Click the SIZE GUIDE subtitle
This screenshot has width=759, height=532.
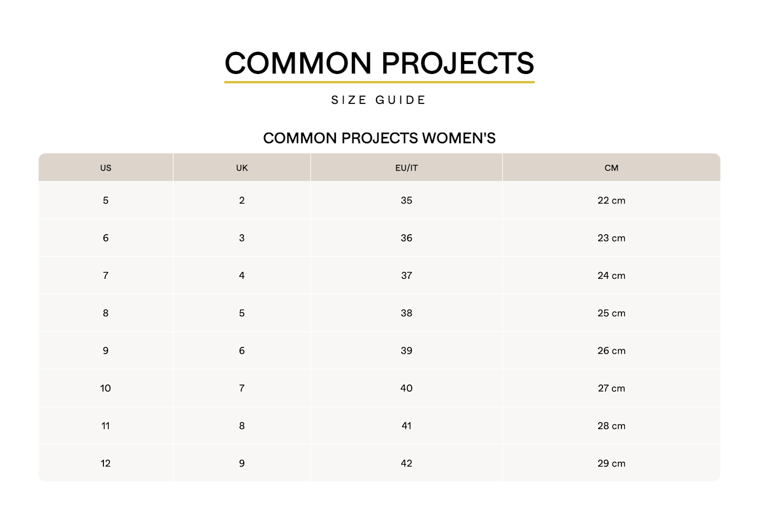pos(379,100)
